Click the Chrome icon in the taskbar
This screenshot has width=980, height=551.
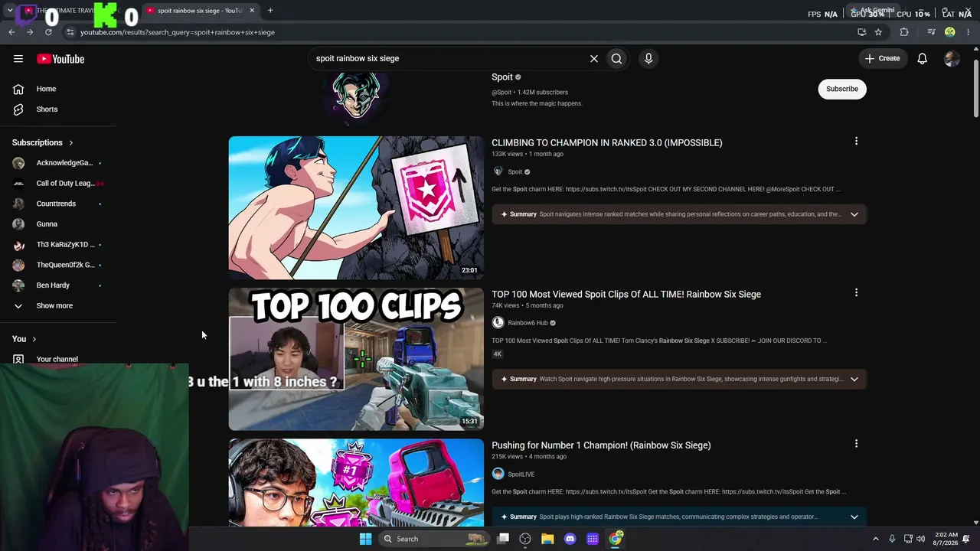click(x=616, y=539)
